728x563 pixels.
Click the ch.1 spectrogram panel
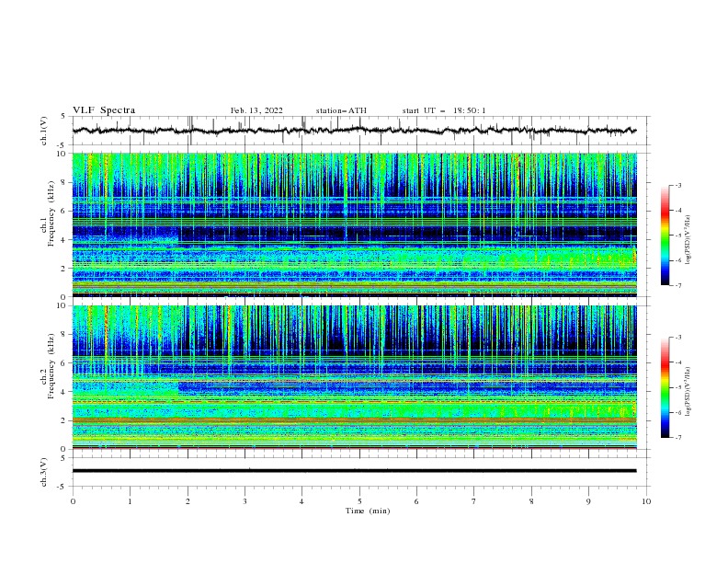click(355, 224)
